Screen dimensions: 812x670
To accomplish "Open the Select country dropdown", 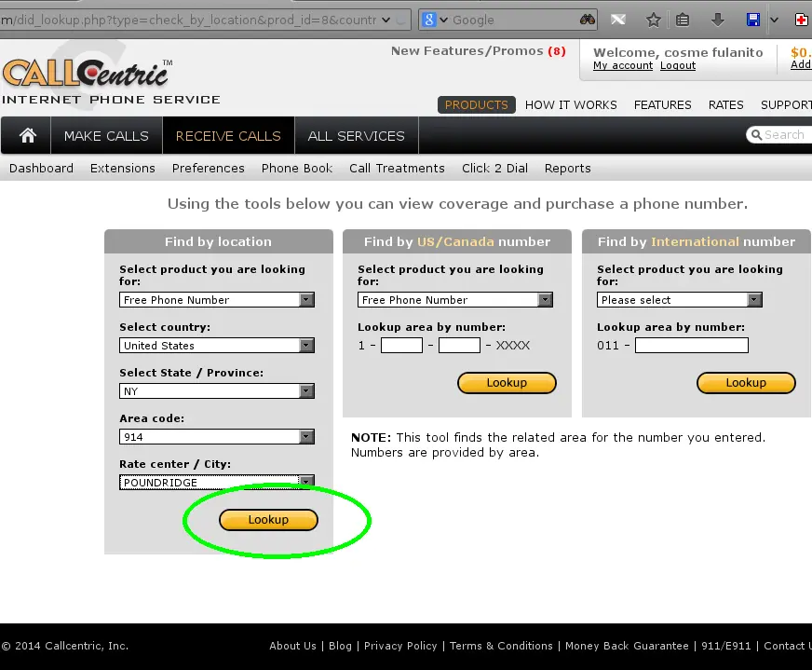I will click(217, 345).
